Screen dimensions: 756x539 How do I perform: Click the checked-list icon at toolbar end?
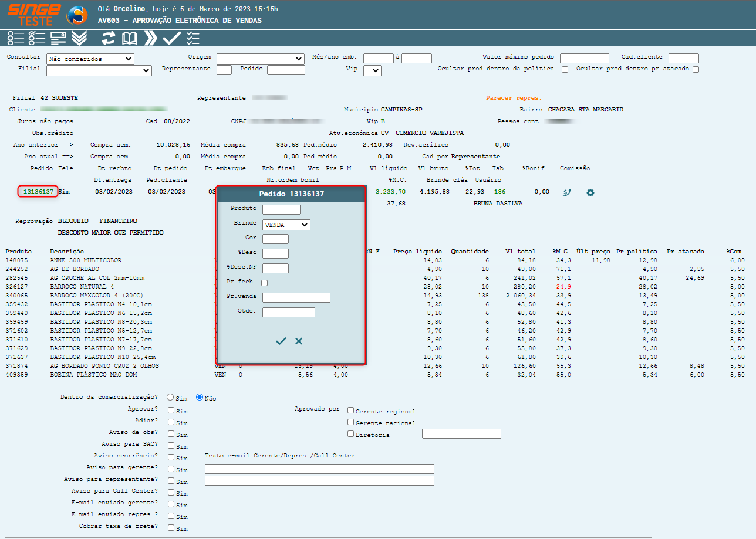click(193, 39)
